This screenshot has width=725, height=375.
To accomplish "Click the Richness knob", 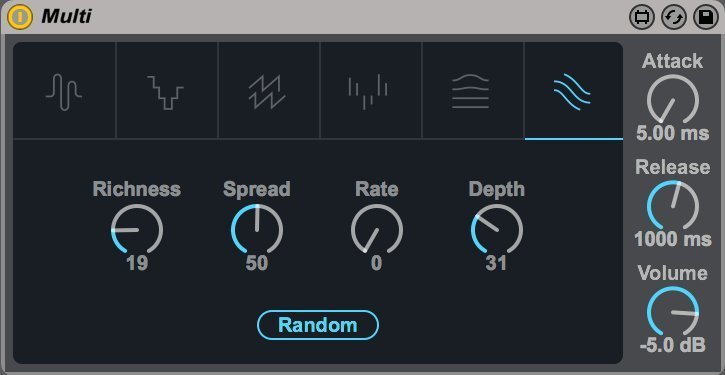I will (137, 230).
